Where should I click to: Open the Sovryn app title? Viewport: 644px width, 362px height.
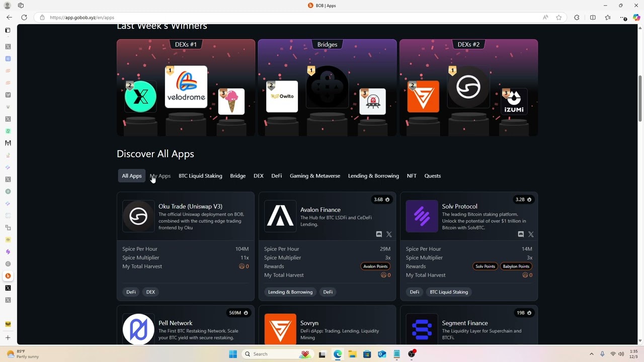(x=309, y=323)
